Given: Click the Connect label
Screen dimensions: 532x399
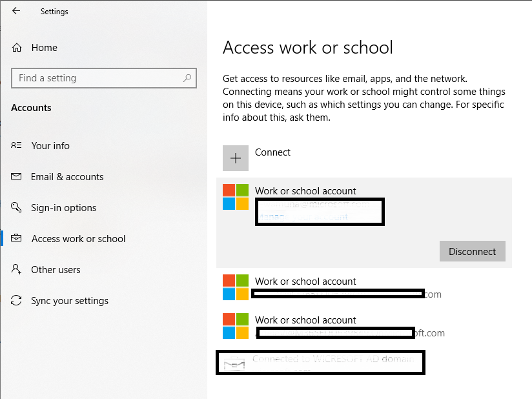Looking at the screenshot, I should [272, 152].
